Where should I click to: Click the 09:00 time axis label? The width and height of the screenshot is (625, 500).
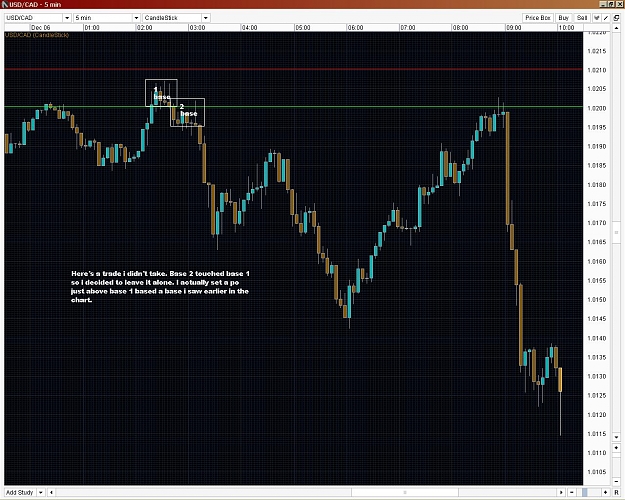point(513,28)
